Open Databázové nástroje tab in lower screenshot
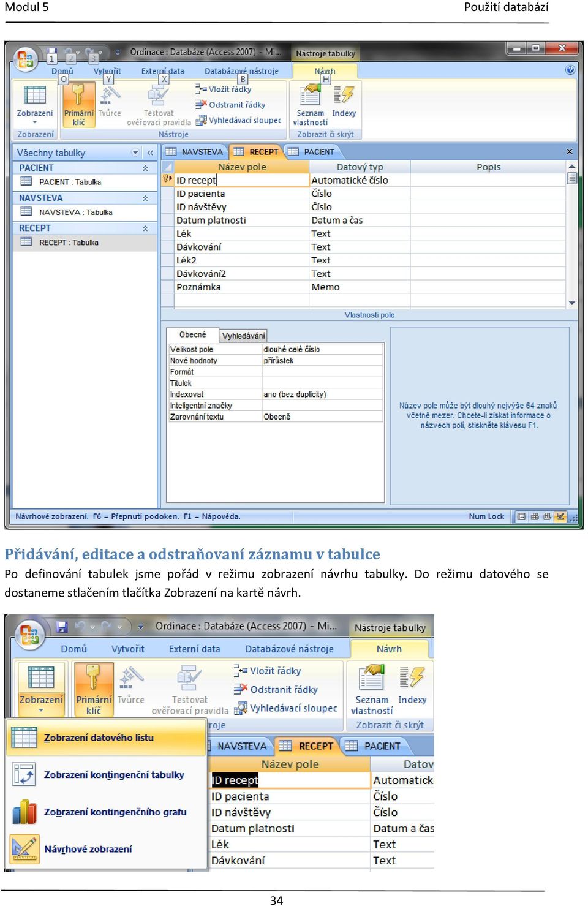Screen dimensions: 588x906 [x=289, y=649]
